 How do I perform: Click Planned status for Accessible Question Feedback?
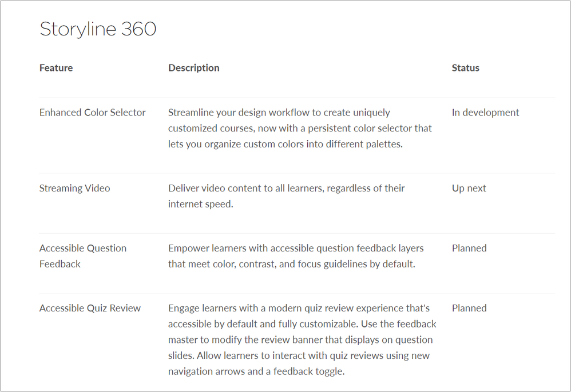pos(469,248)
